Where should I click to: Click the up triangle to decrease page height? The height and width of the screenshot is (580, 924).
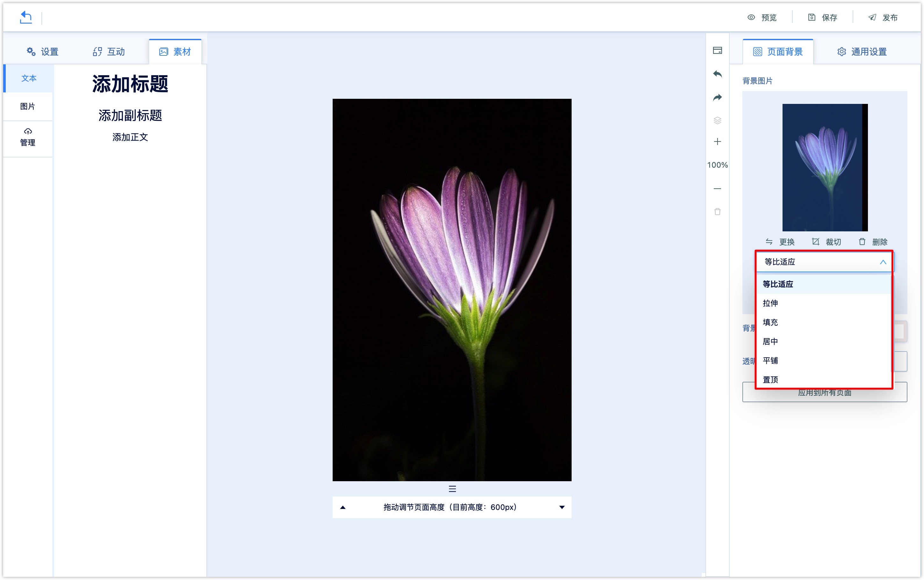coord(343,507)
